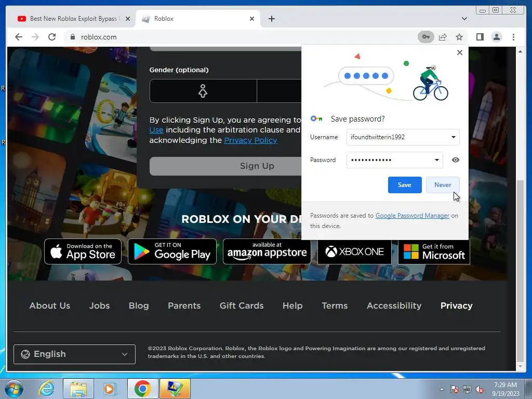Open Windows Media Player in taskbar
Viewport: 532px width, 399px height.
point(110,389)
